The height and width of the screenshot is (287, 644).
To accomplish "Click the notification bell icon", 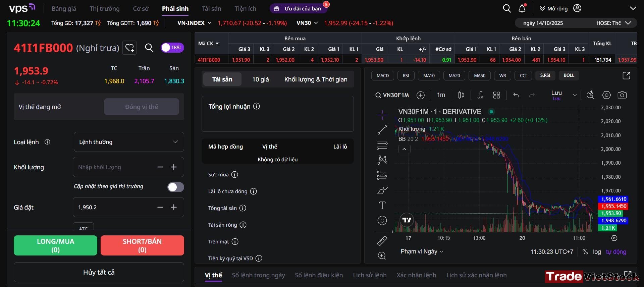I will click(x=522, y=8).
